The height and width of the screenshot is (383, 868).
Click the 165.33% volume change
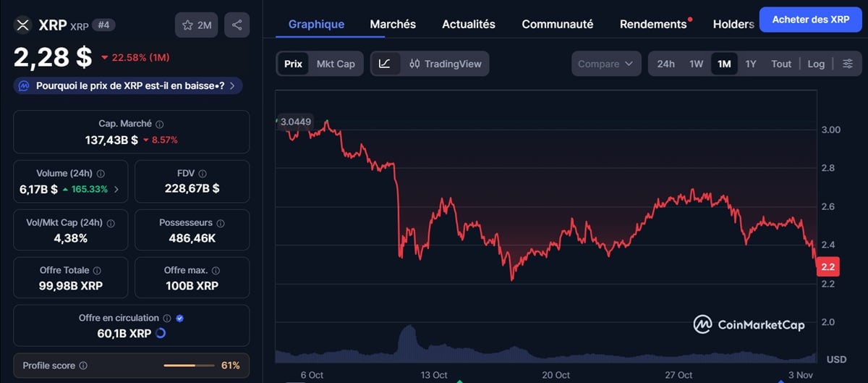pyautogui.click(x=85, y=189)
